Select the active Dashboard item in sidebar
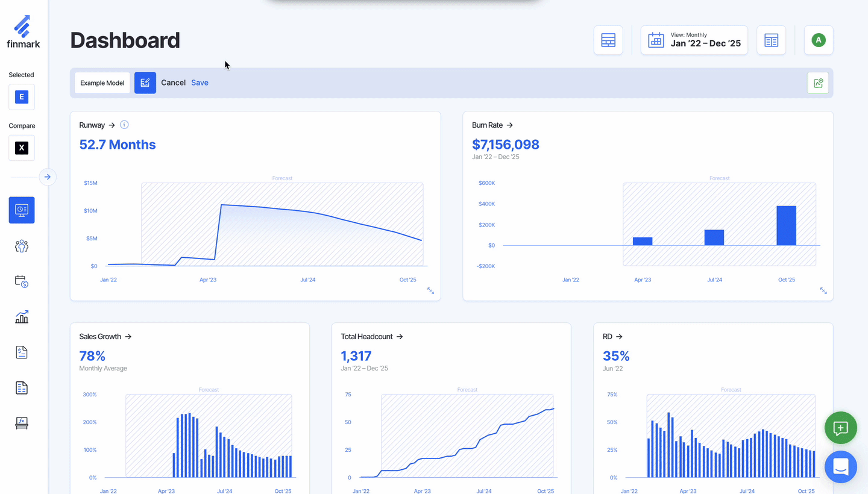Image resolution: width=868 pixels, height=494 pixels. tap(22, 210)
